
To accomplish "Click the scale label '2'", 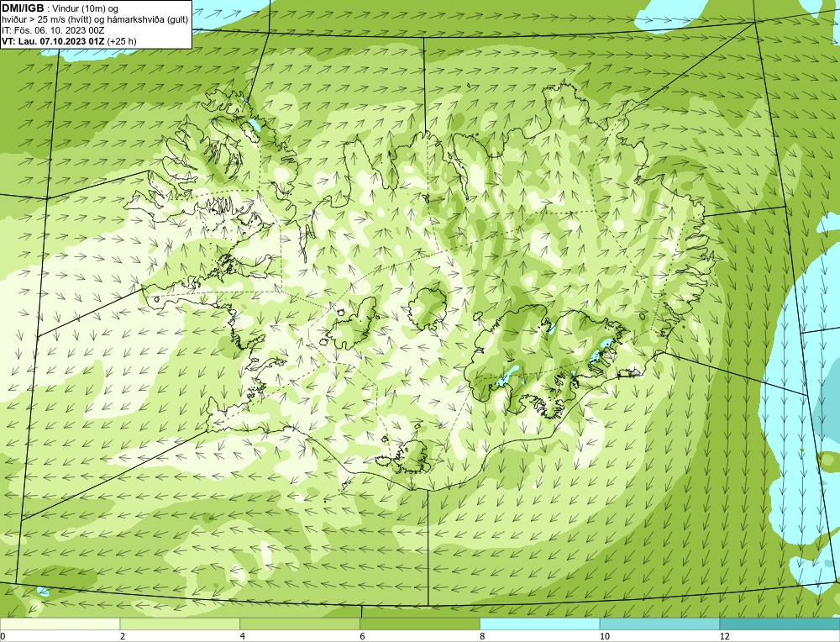I will [x=123, y=636].
